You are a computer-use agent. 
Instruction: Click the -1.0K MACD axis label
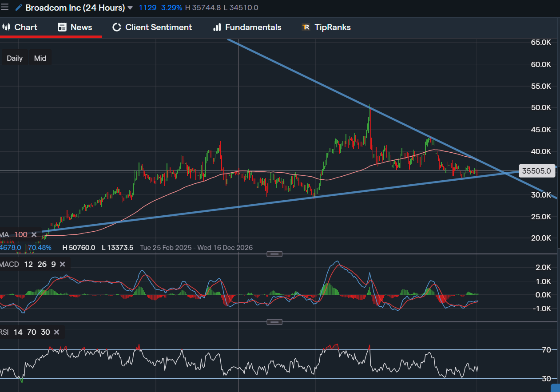coord(542,309)
